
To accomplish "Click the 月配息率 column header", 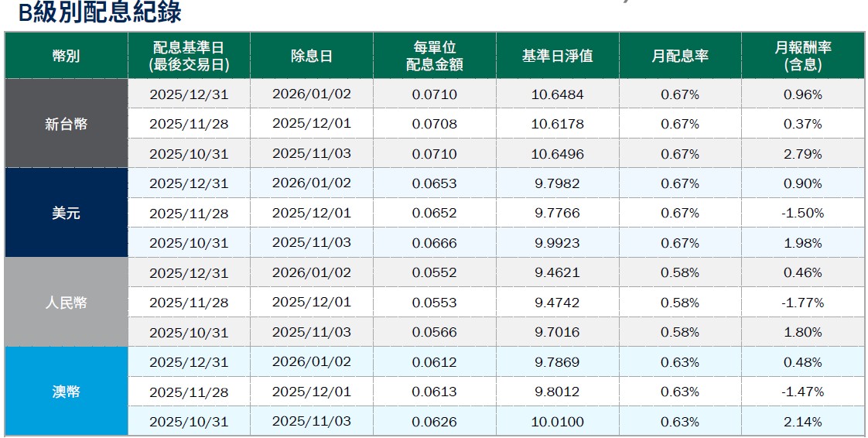I will 679,56.
